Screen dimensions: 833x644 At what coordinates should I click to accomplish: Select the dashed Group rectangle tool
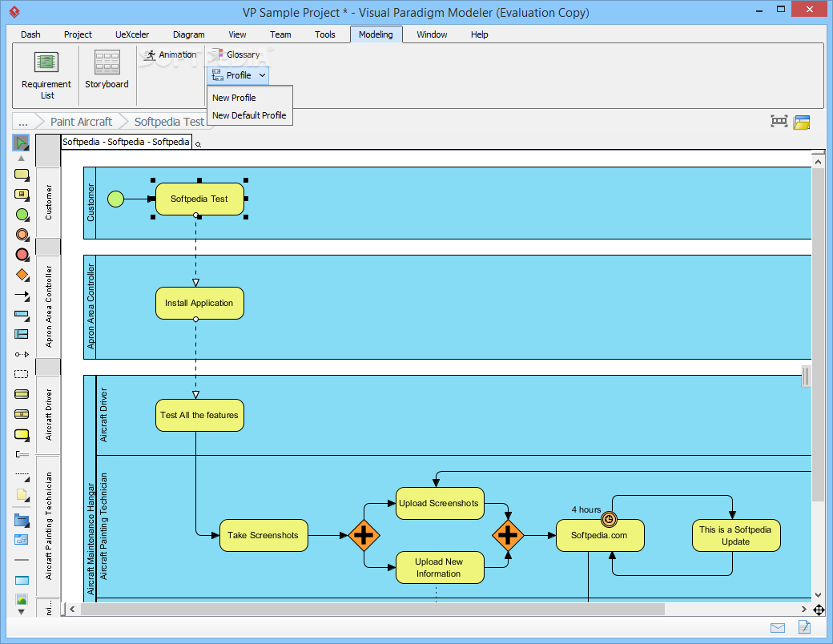[x=22, y=374]
